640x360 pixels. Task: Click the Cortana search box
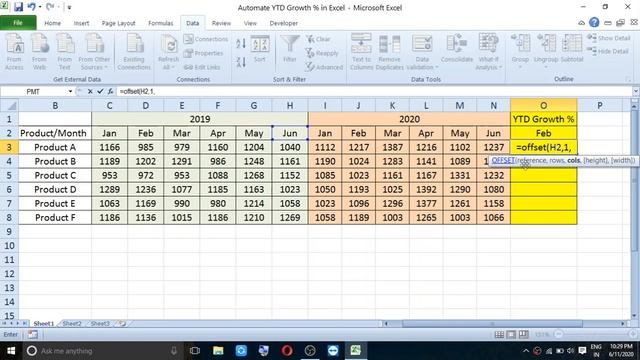[x=102, y=351]
